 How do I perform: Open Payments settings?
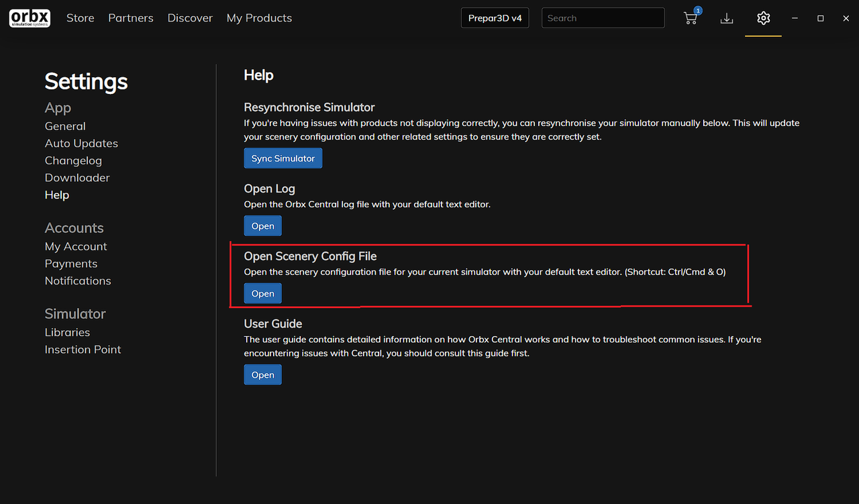pos(71,264)
